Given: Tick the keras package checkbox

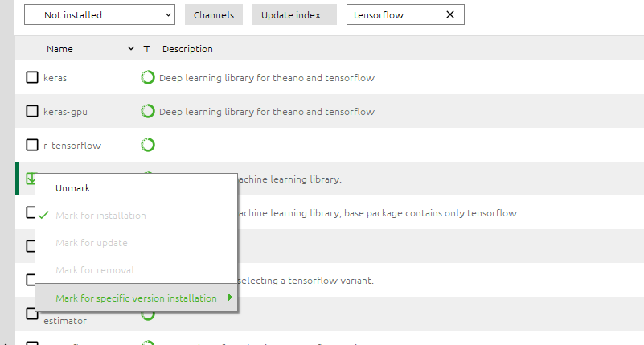Looking at the screenshot, I should 32,77.
